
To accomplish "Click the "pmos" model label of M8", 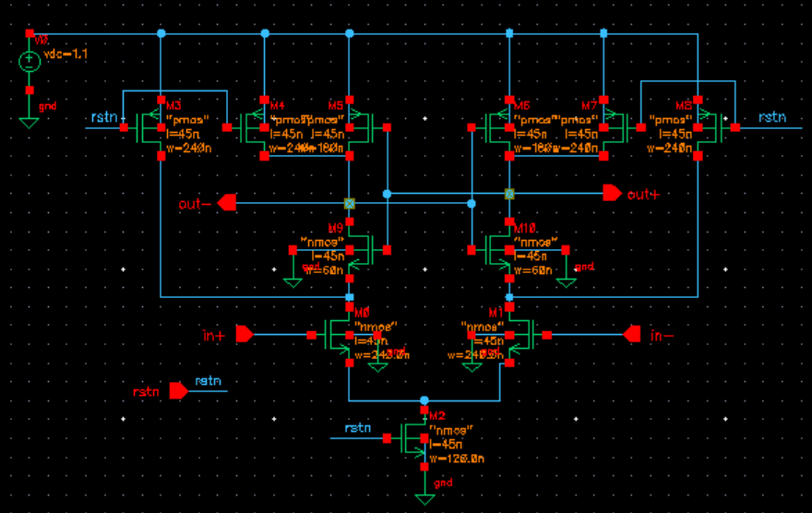I will (x=671, y=120).
